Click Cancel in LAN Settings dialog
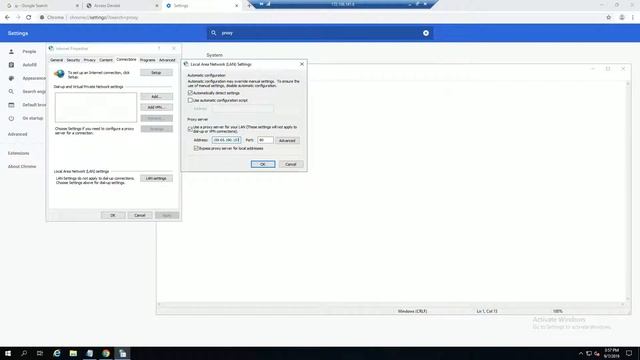Viewport: 640px width, 360px height. coord(291,164)
